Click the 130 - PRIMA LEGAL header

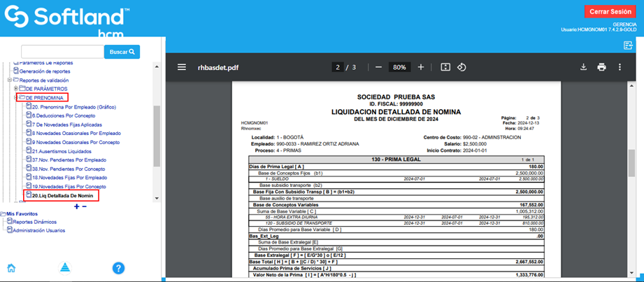click(396, 159)
